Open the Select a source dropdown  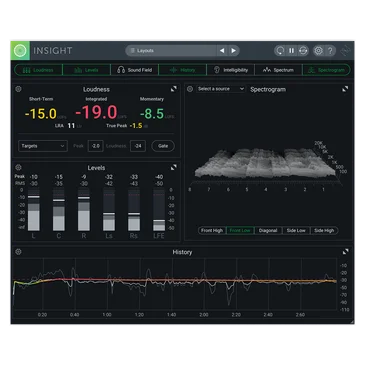tap(220, 89)
